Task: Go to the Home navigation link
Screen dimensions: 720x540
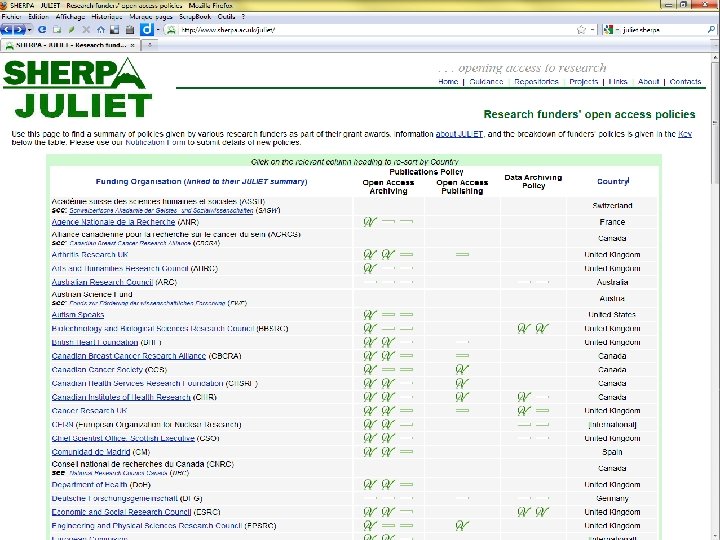Action: pyautogui.click(x=448, y=82)
